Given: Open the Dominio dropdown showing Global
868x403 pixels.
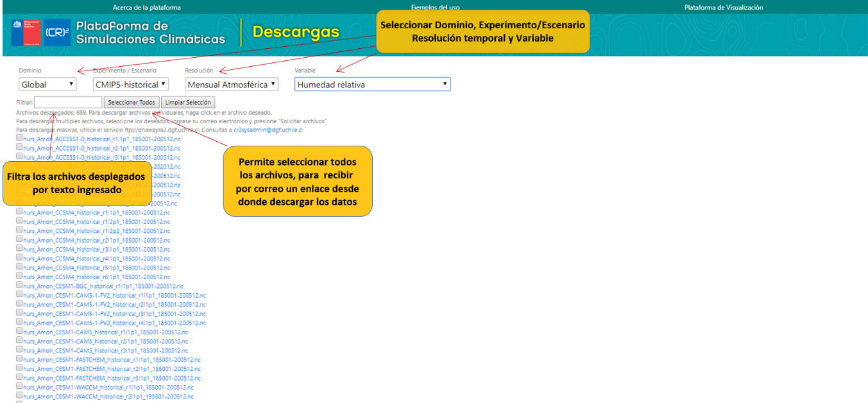Looking at the screenshot, I should pyautogui.click(x=47, y=84).
